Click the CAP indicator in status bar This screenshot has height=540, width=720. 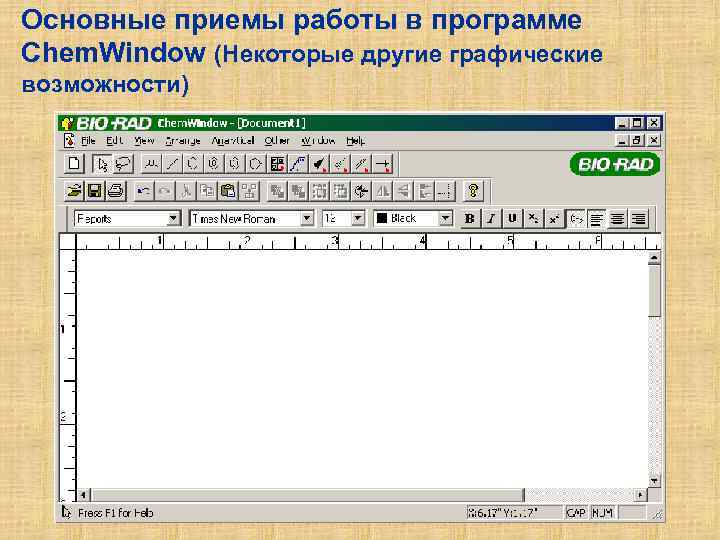pos(576,512)
